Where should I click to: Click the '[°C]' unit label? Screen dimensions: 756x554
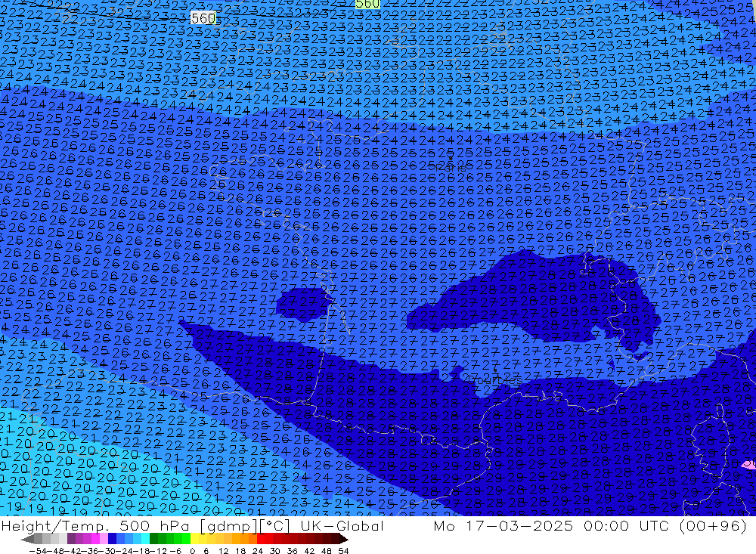tap(275, 526)
